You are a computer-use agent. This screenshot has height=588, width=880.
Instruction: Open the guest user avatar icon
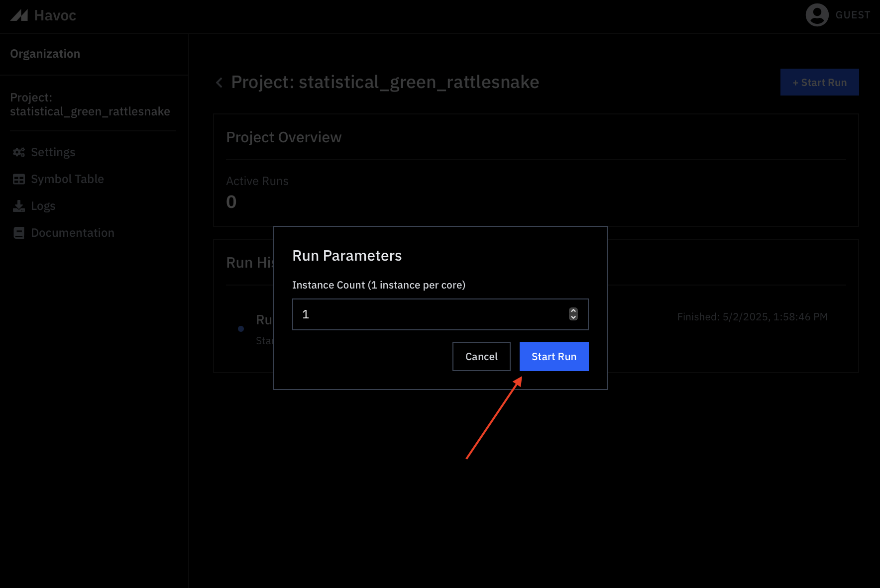pyautogui.click(x=817, y=15)
